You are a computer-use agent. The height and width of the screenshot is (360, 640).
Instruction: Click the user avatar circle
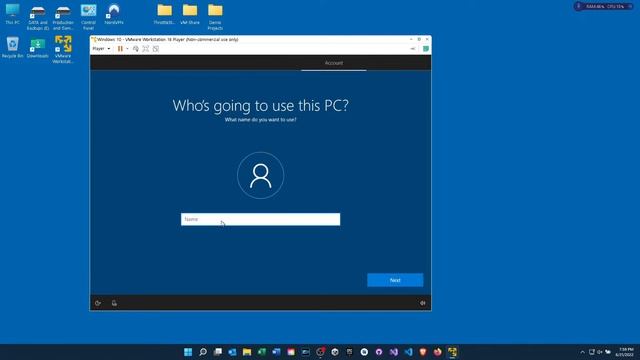point(260,176)
